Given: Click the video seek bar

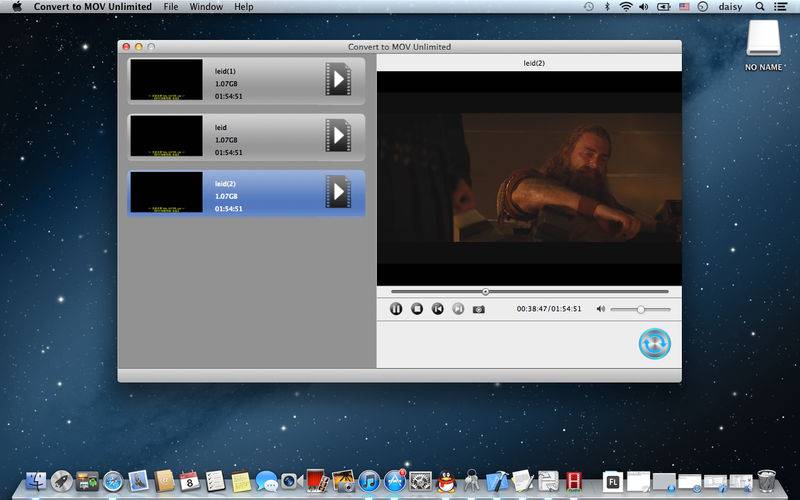Looking at the screenshot, I should point(530,291).
